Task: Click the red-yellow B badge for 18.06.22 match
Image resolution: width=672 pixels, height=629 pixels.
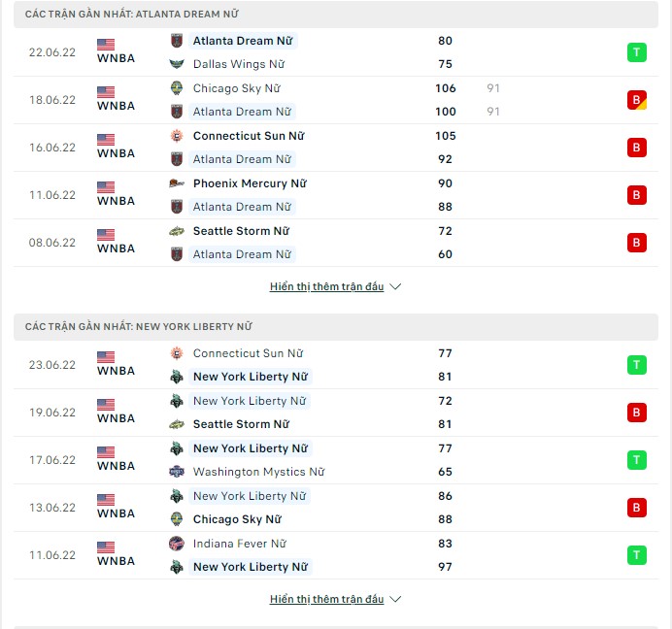Action: (636, 100)
